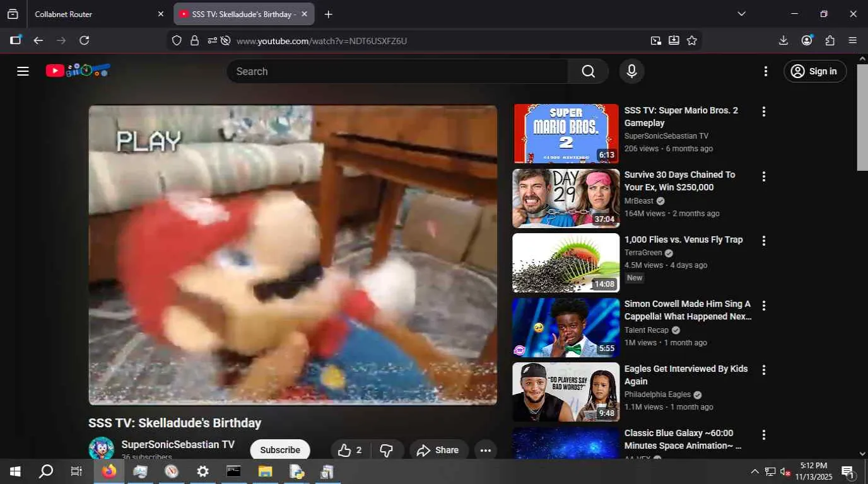Click the Philadelphia Eagles channel name
868x484 pixels.
point(657,395)
